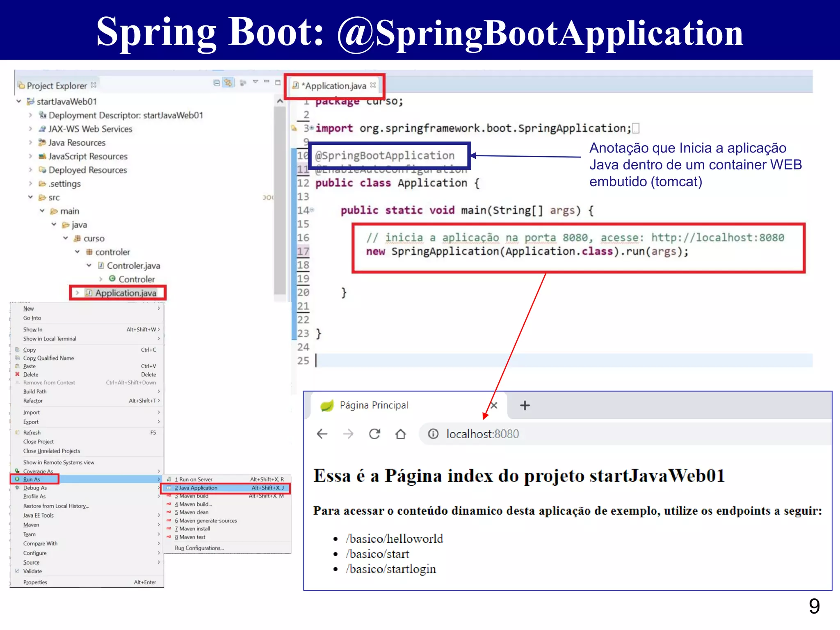Click the java folder icon

click(x=66, y=225)
